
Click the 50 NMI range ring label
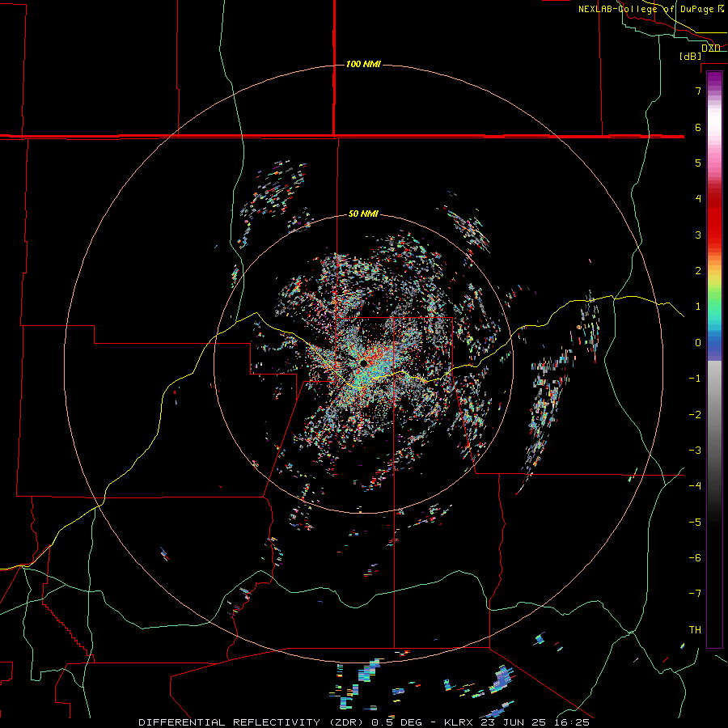pyautogui.click(x=363, y=214)
